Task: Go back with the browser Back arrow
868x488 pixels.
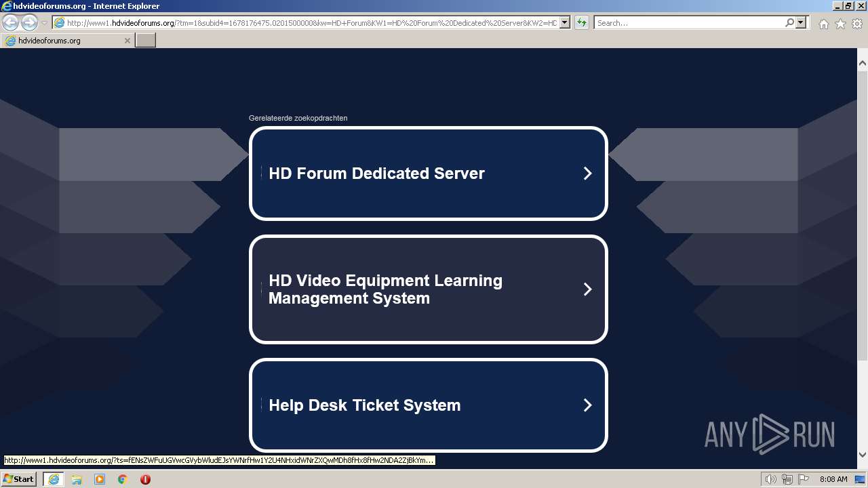Action: click(11, 22)
